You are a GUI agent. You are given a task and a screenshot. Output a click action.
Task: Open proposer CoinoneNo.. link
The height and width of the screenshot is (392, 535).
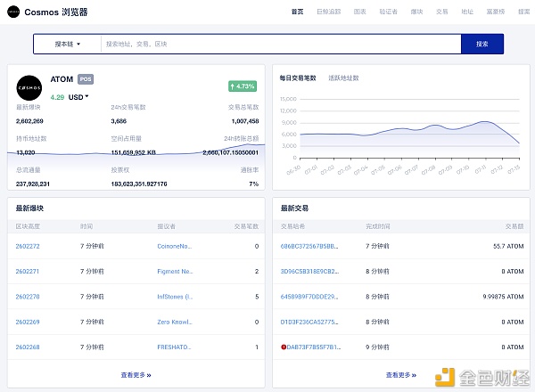click(175, 246)
